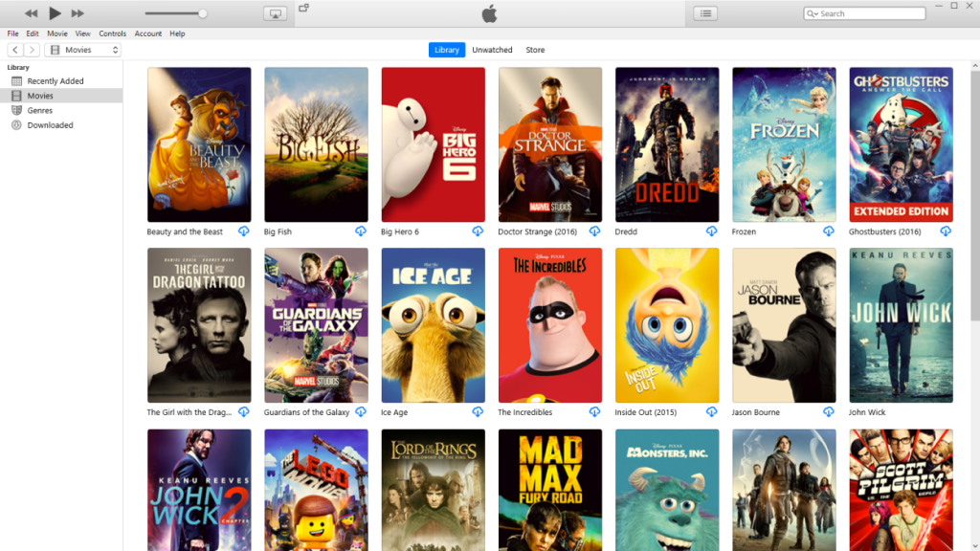Open the File menu
The width and height of the screenshot is (980, 551).
(x=12, y=33)
